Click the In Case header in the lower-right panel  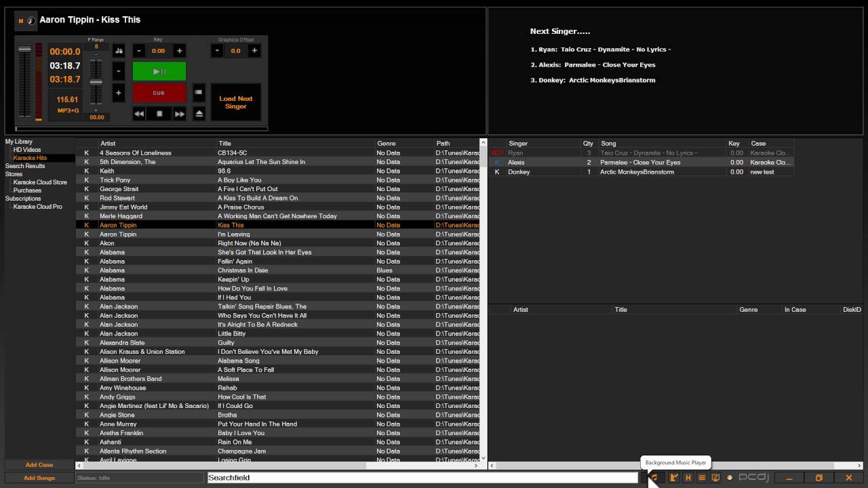click(812, 309)
